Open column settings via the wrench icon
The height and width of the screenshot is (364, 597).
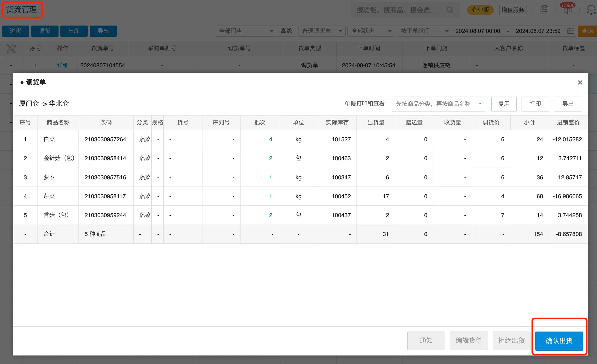pos(11,48)
